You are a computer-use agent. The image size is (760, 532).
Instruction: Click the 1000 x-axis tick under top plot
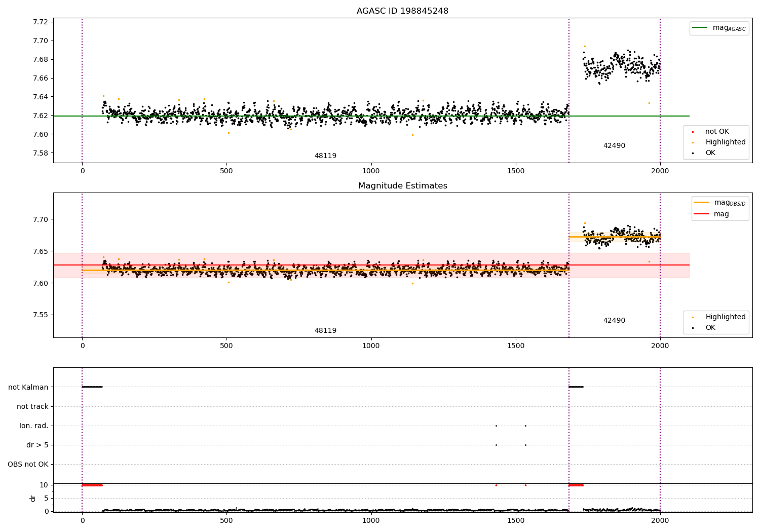(x=371, y=171)
